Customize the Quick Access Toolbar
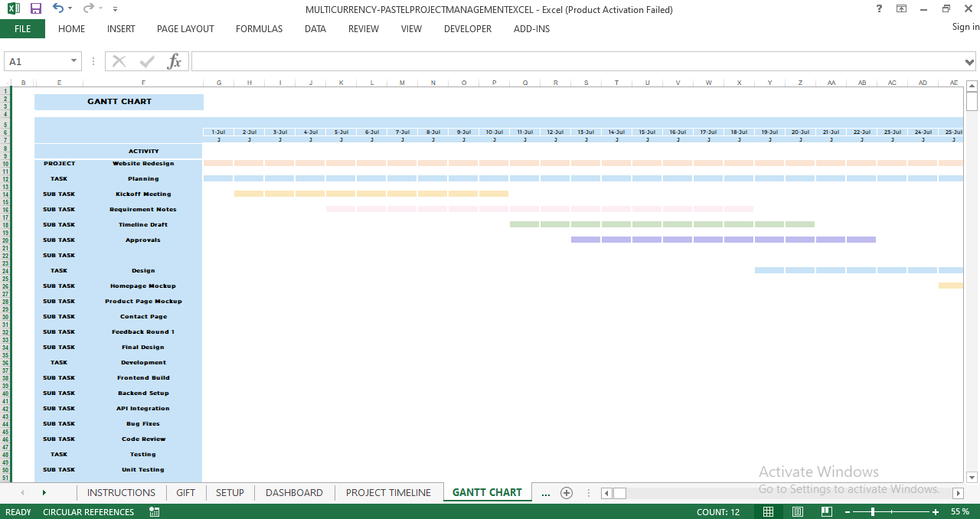980x519 pixels. (115, 9)
